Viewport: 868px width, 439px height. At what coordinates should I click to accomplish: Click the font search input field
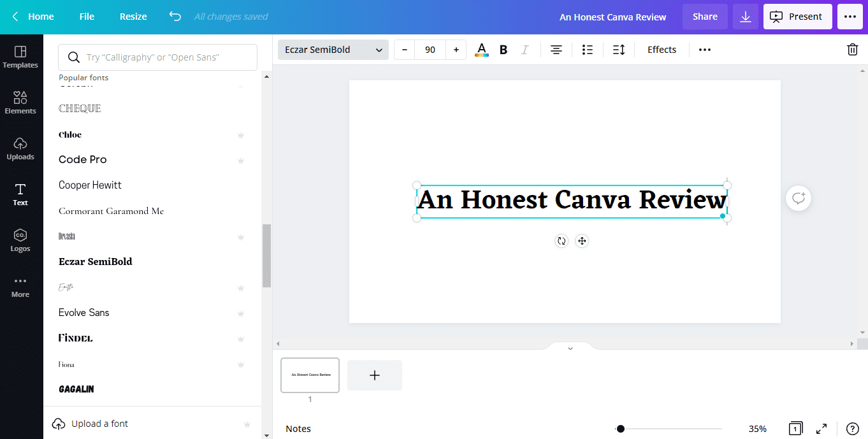click(158, 57)
